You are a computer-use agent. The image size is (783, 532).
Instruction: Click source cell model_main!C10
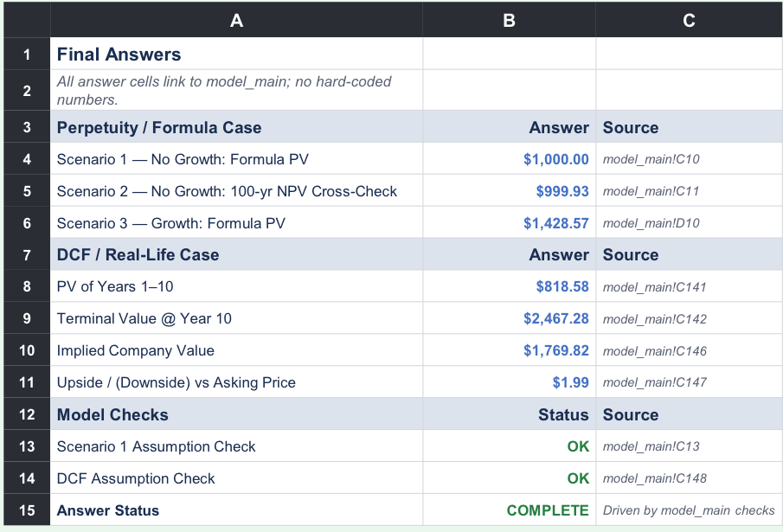689,159
